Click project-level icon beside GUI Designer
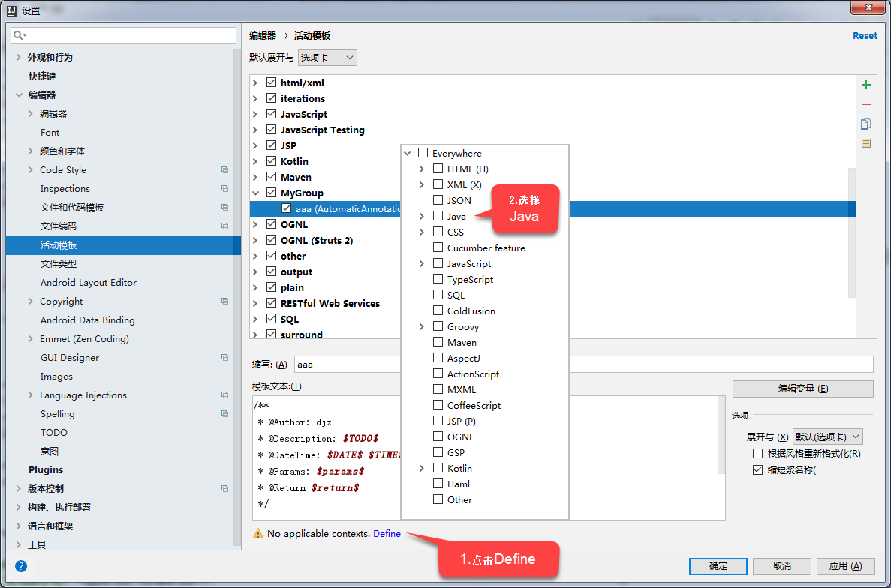Image resolution: width=891 pixels, height=588 pixels. 225,357
